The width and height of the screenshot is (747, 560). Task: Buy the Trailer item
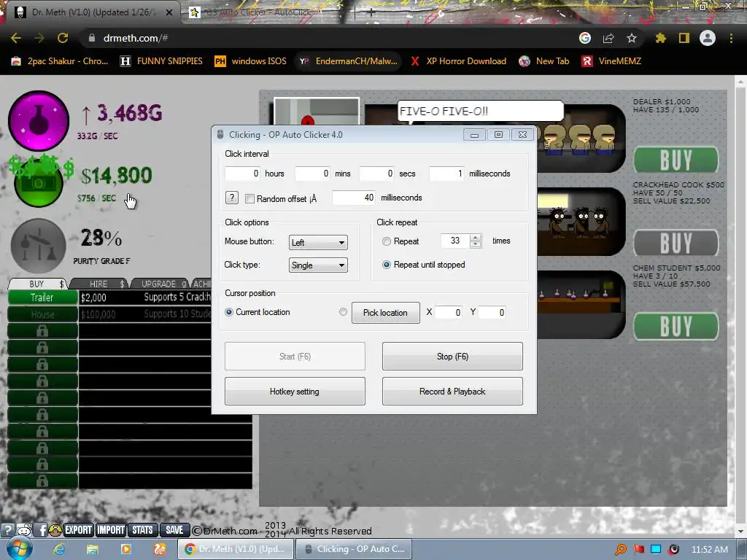[42, 297]
